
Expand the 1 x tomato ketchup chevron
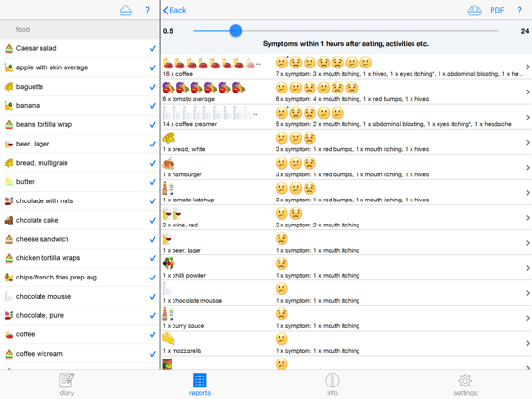(x=528, y=193)
